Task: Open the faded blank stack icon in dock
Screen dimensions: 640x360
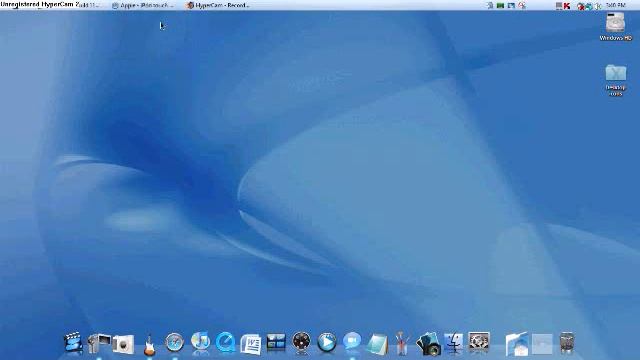Action: pyautogui.click(x=542, y=344)
